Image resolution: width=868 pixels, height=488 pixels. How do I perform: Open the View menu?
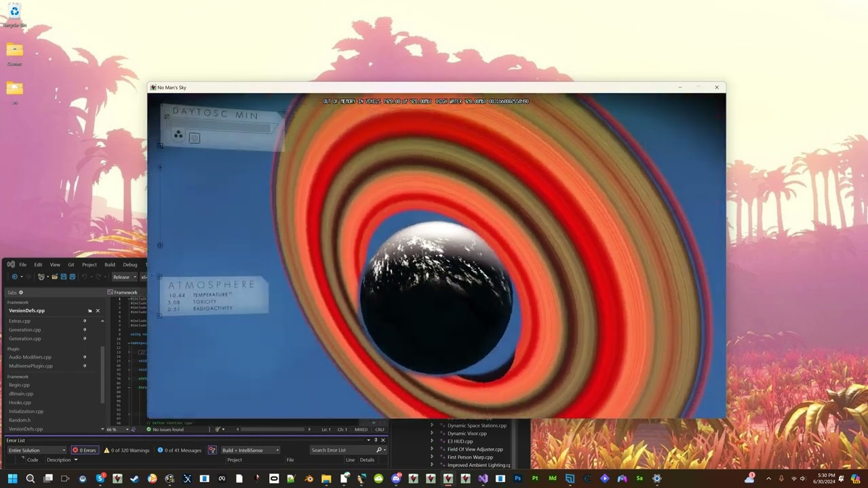click(55, 264)
